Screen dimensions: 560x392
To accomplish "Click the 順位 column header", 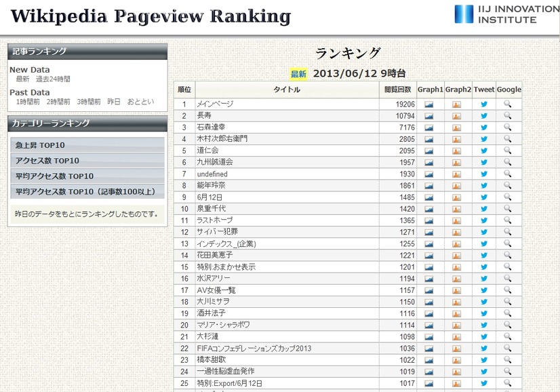I will click(x=184, y=90).
